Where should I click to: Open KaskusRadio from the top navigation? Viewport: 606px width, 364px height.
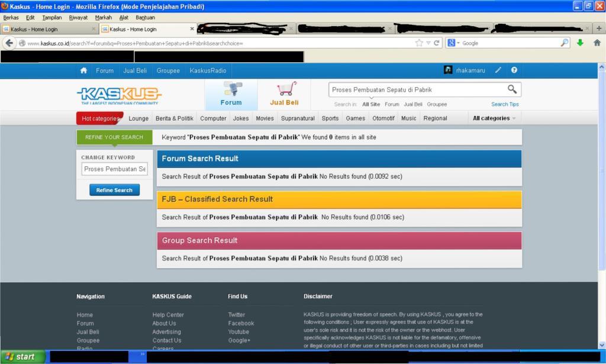(x=208, y=70)
